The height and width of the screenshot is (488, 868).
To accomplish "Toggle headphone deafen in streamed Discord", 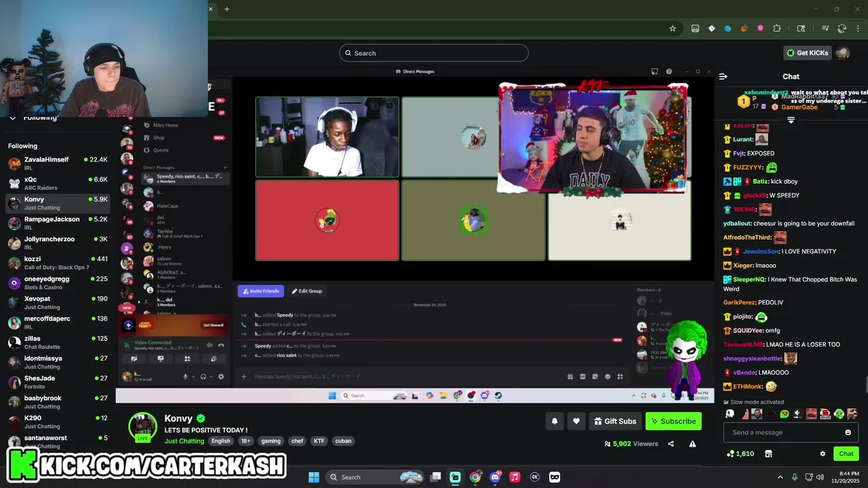I will tap(203, 377).
